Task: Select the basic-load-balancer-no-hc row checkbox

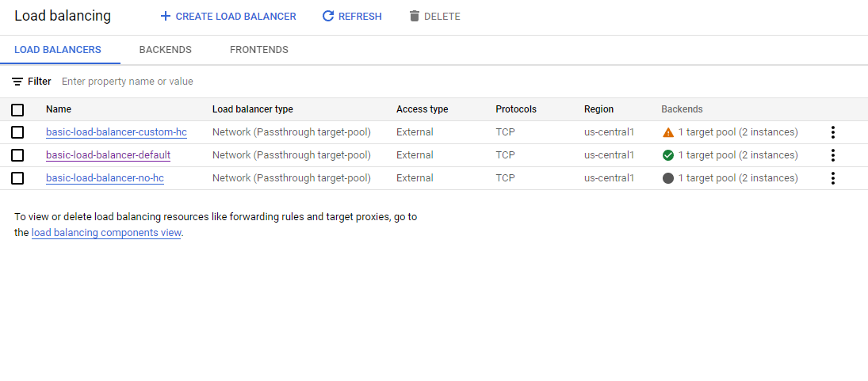Action: (x=17, y=178)
